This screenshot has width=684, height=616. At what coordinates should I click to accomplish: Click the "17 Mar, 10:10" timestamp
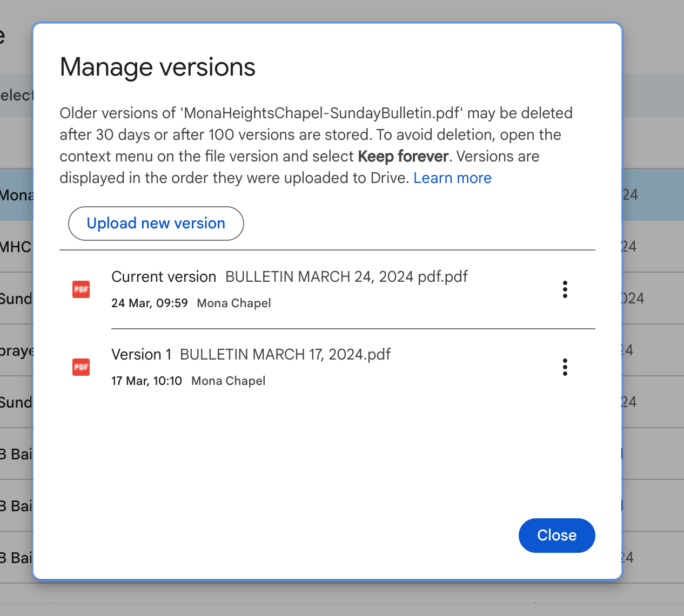tap(146, 381)
